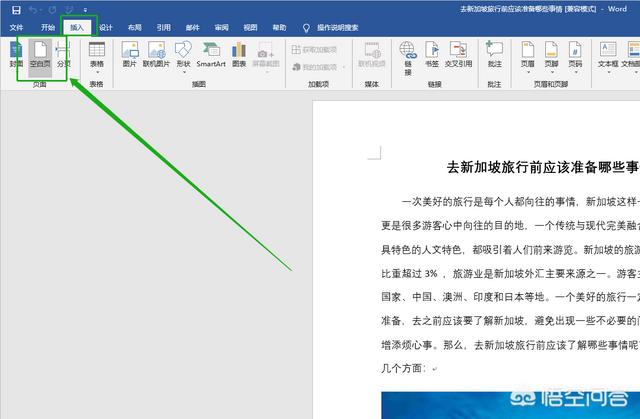The width and height of the screenshot is (640, 419).
Task: Open the 页码 page number dropdown
Action: pyautogui.click(x=575, y=57)
